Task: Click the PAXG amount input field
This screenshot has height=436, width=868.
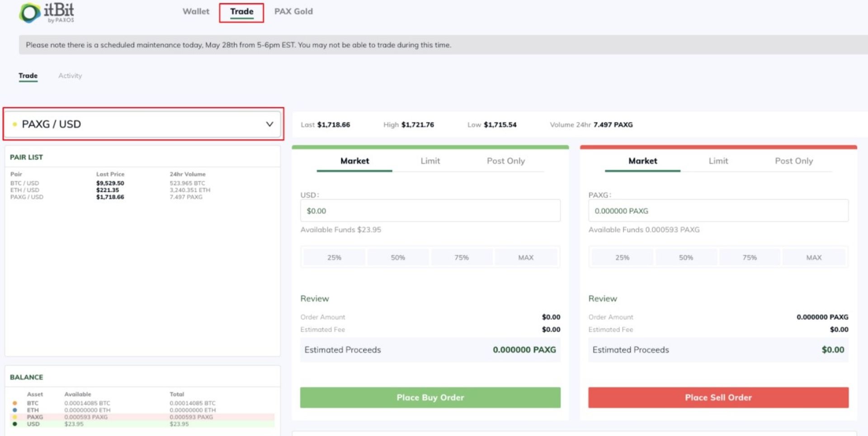Action: click(718, 211)
